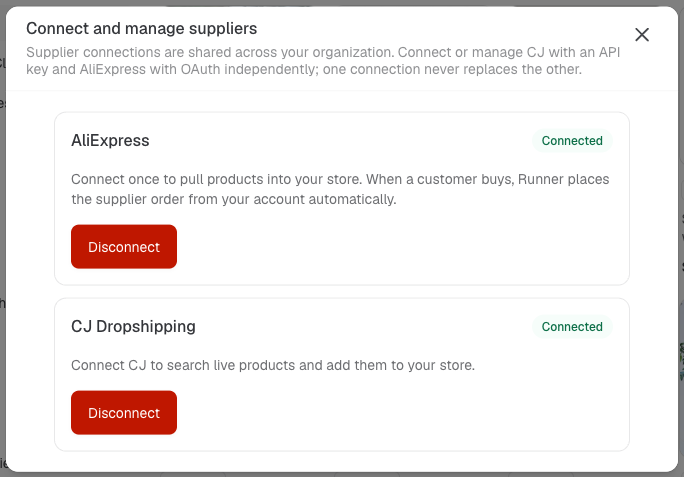Click the 'Connect and manage suppliers' title
The height and width of the screenshot is (477, 684).
pyautogui.click(x=141, y=28)
